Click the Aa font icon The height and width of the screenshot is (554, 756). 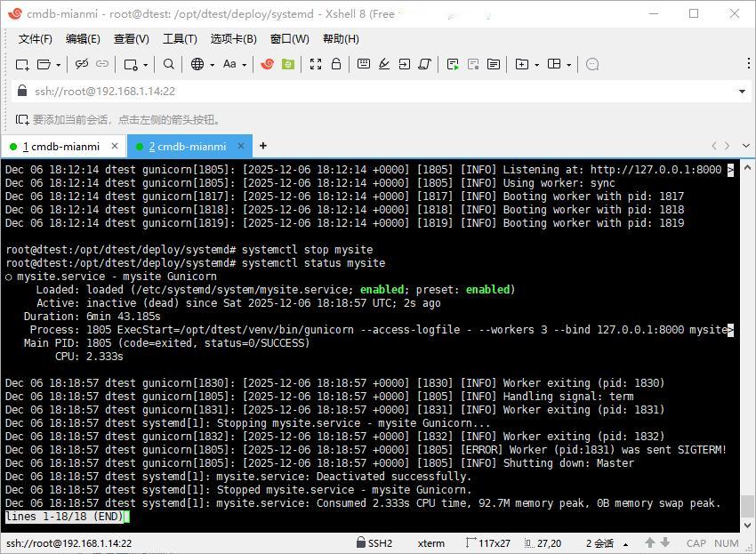(x=229, y=64)
